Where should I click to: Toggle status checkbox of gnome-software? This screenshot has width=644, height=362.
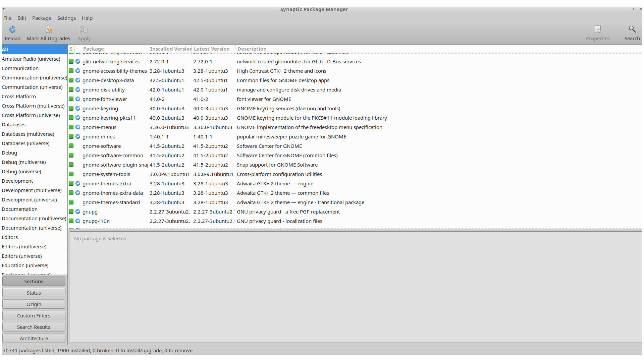coord(71,146)
